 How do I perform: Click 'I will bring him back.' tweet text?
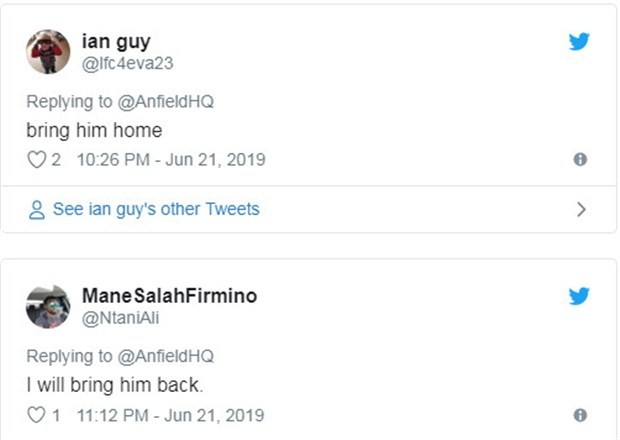tap(104, 386)
